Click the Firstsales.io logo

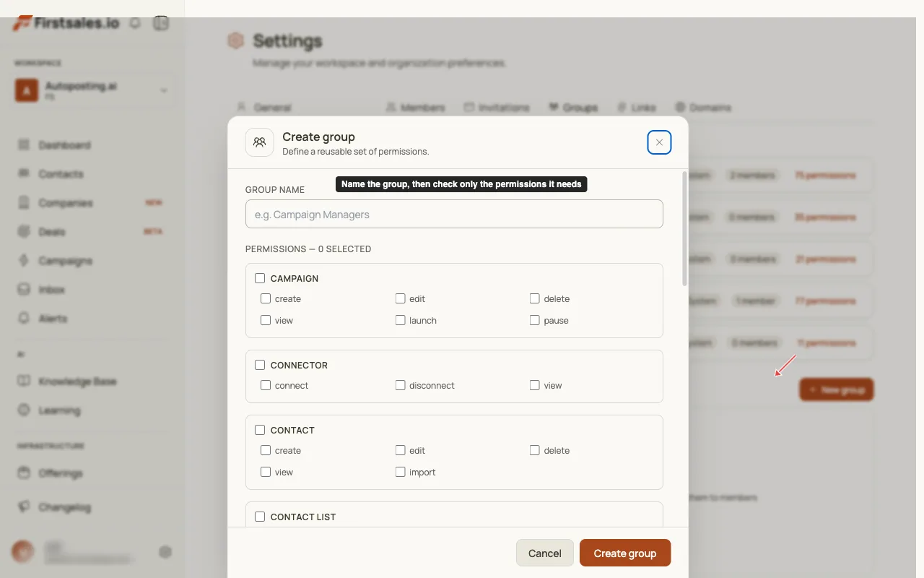point(66,23)
